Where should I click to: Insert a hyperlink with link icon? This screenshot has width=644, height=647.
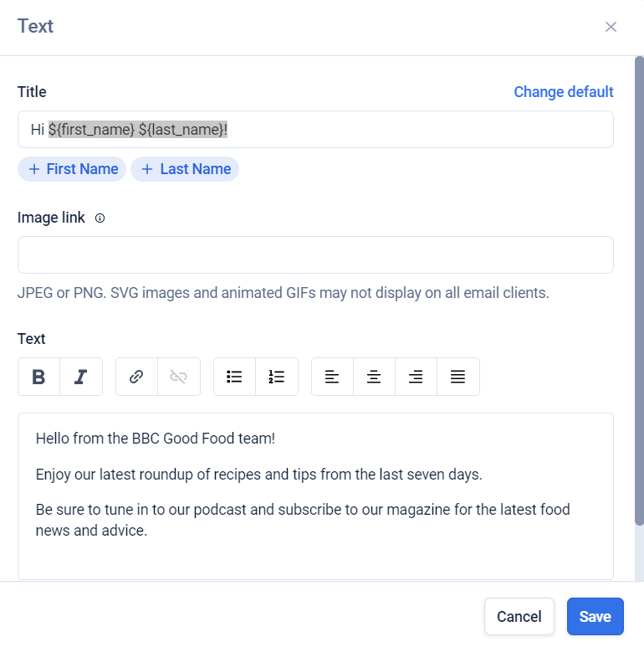[136, 377]
